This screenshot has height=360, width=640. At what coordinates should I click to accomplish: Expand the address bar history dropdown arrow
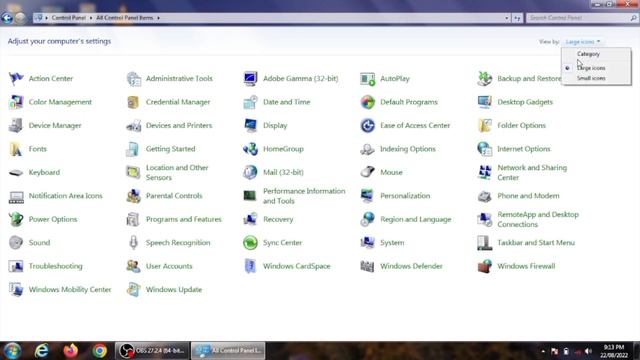tap(507, 18)
